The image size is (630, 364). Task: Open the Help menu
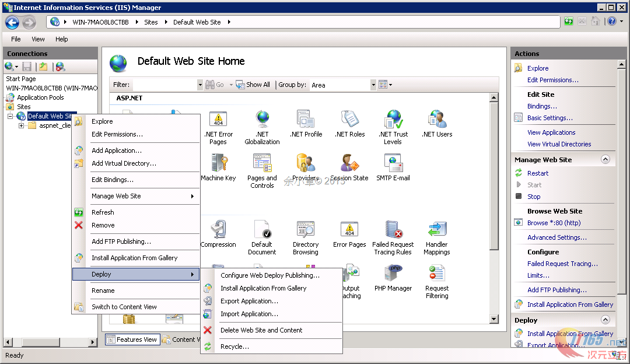[x=61, y=39]
